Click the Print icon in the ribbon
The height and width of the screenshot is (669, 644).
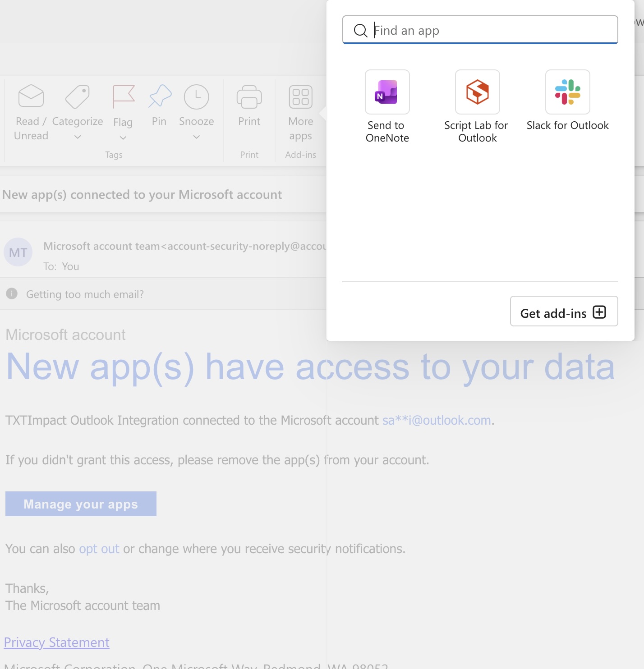pos(248,96)
